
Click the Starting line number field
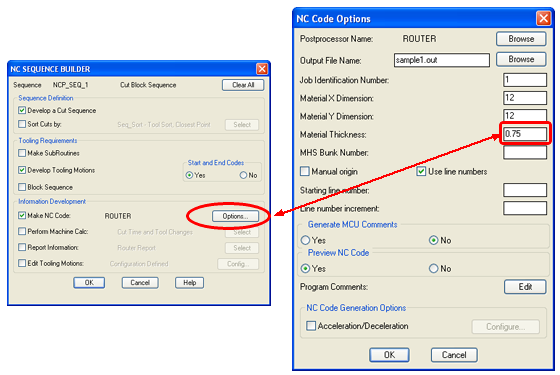tap(525, 190)
